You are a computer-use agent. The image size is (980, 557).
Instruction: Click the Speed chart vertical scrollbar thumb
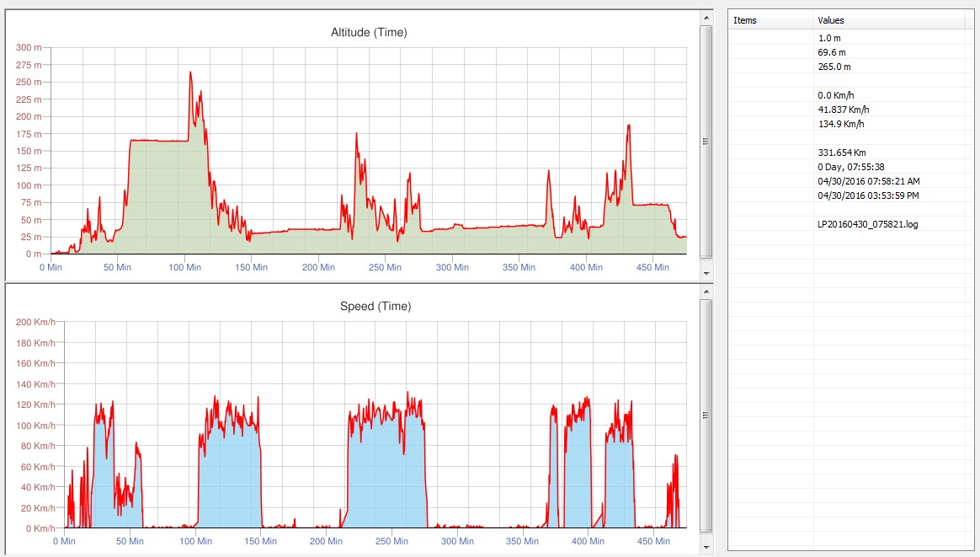(x=706, y=415)
